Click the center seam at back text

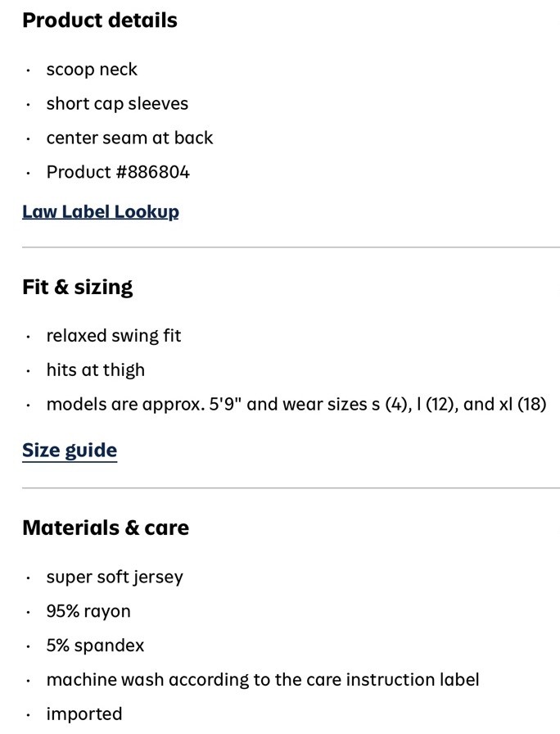129,138
